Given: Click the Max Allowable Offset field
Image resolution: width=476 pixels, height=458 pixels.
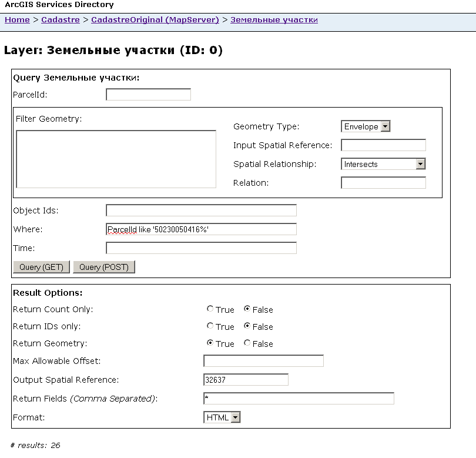Looking at the screenshot, I should (263, 361).
